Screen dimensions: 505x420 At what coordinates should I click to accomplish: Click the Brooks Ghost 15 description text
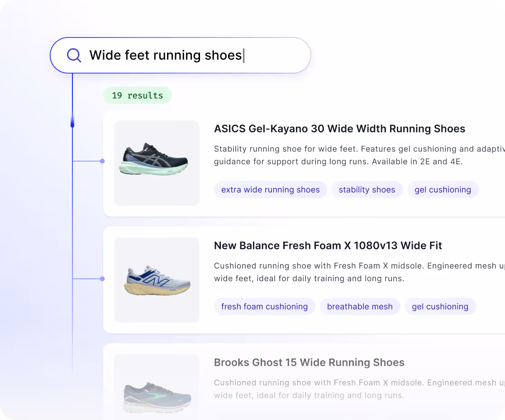359,389
